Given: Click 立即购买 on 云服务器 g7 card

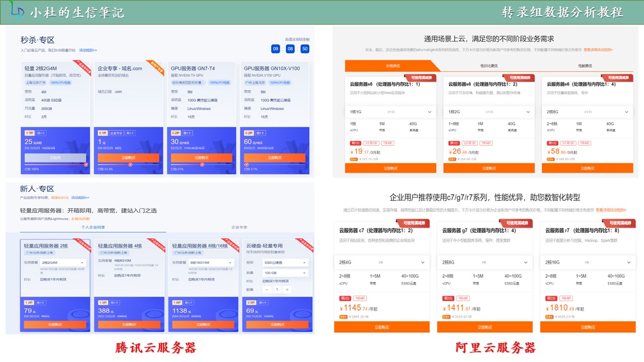Looking at the screenshot, I should 485,327.
